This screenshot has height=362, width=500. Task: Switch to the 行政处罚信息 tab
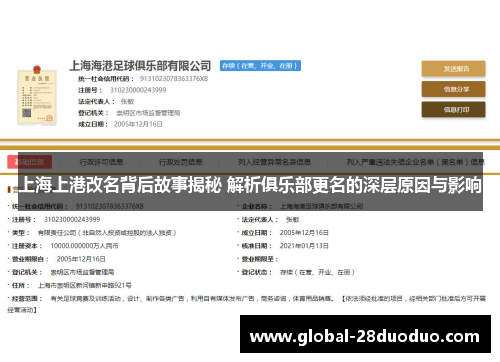pyautogui.click(x=180, y=162)
